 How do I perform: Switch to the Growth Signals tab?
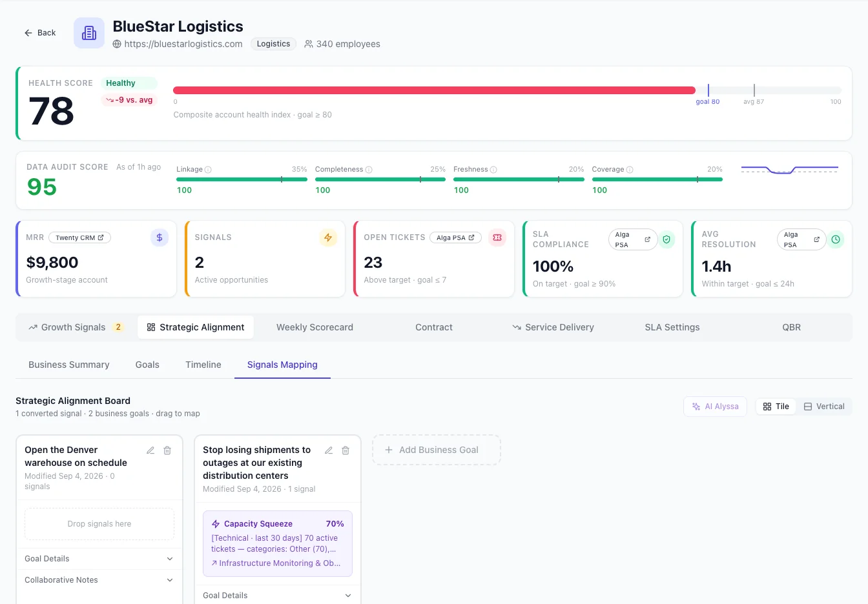point(76,327)
